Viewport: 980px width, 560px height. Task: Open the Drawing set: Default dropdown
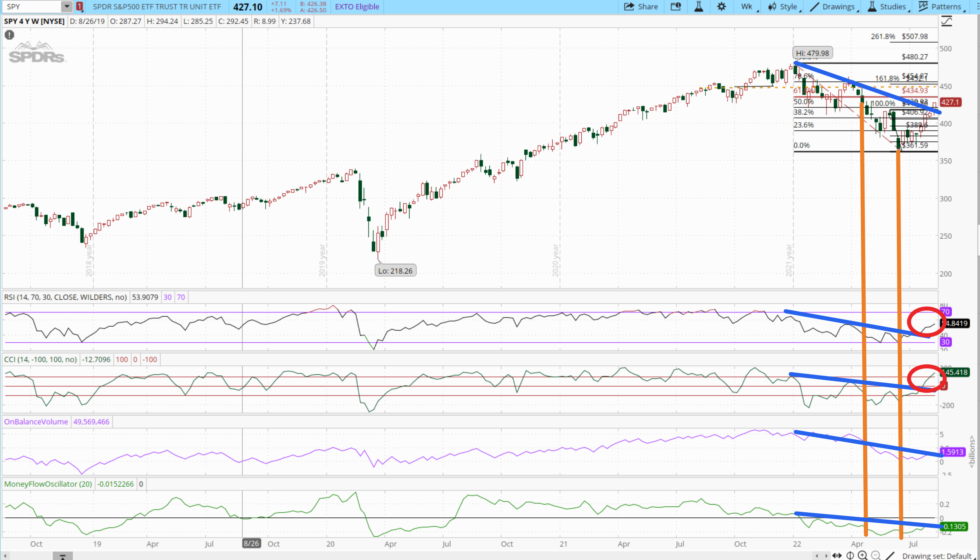click(937, 556)
